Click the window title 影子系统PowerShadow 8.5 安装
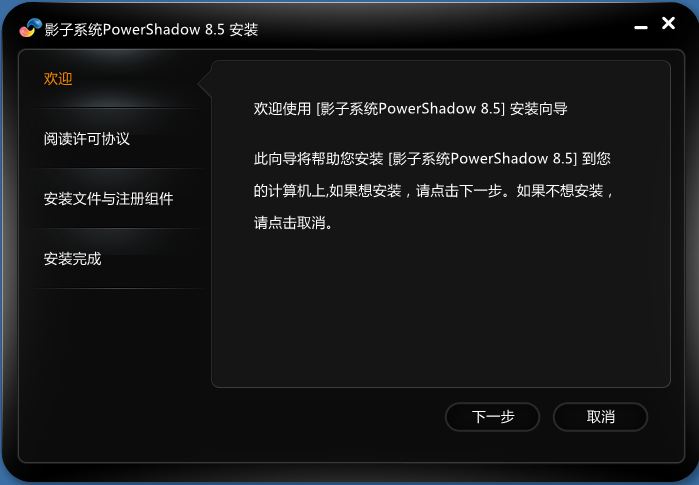The width and height of the screenshot is (699, 485). (x=151, y=29)
